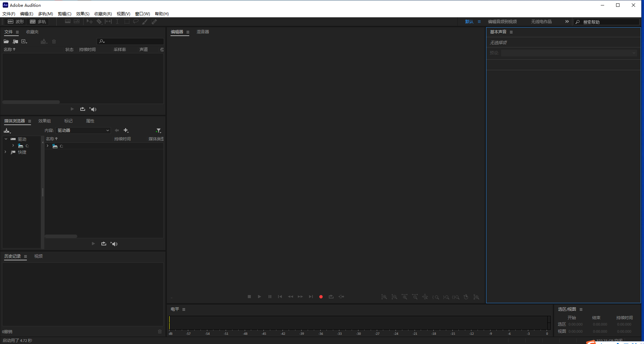Image resolution: width=644 pixels, height=344 pixels.
Task: Select the Razor tool in toolbar
Action: (x=99, y=21)
